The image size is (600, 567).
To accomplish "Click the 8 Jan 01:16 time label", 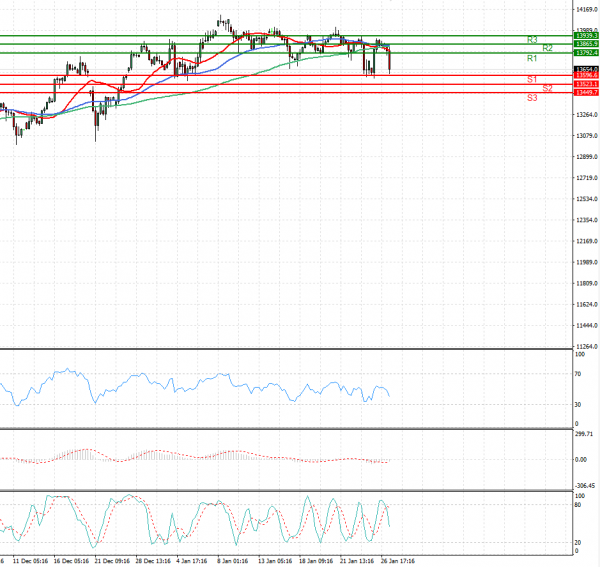I will click(233, 561).
